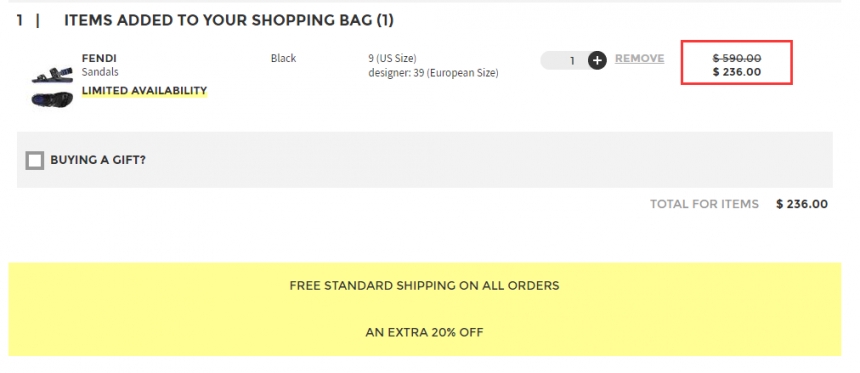
Task: Click the Free Standard Shipping banner text
Action: [425, 286]
